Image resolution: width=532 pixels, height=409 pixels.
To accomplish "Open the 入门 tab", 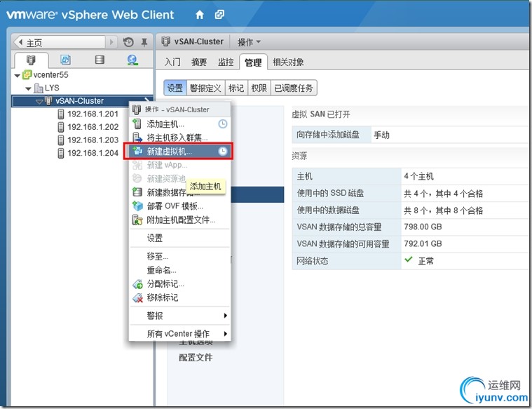I will coord(172,62).
